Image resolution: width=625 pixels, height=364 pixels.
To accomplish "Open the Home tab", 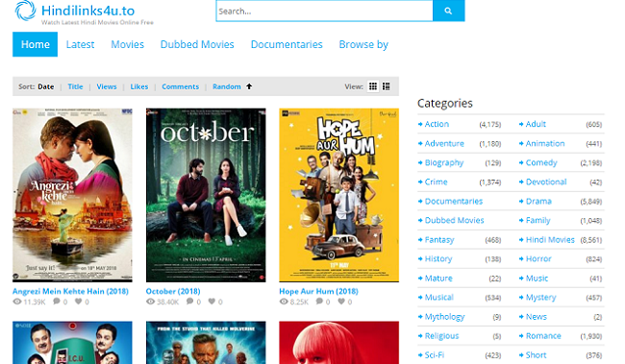I will tap(35, 44).
